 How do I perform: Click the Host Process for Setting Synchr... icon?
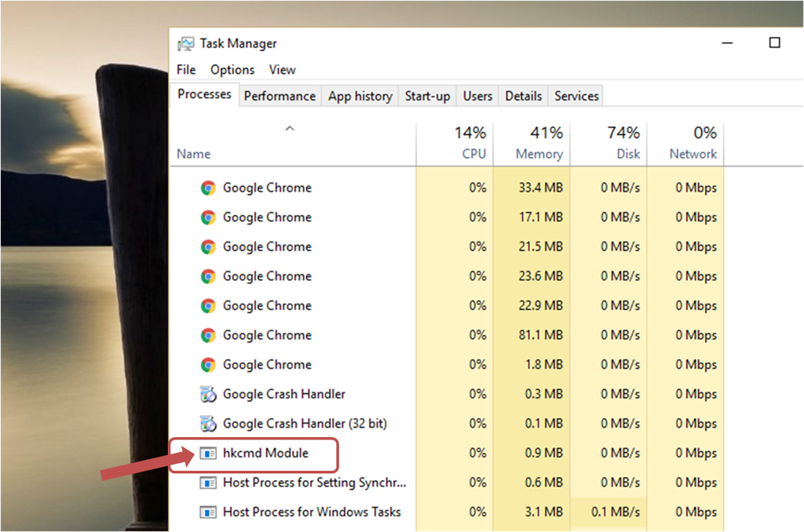(207, 483)
